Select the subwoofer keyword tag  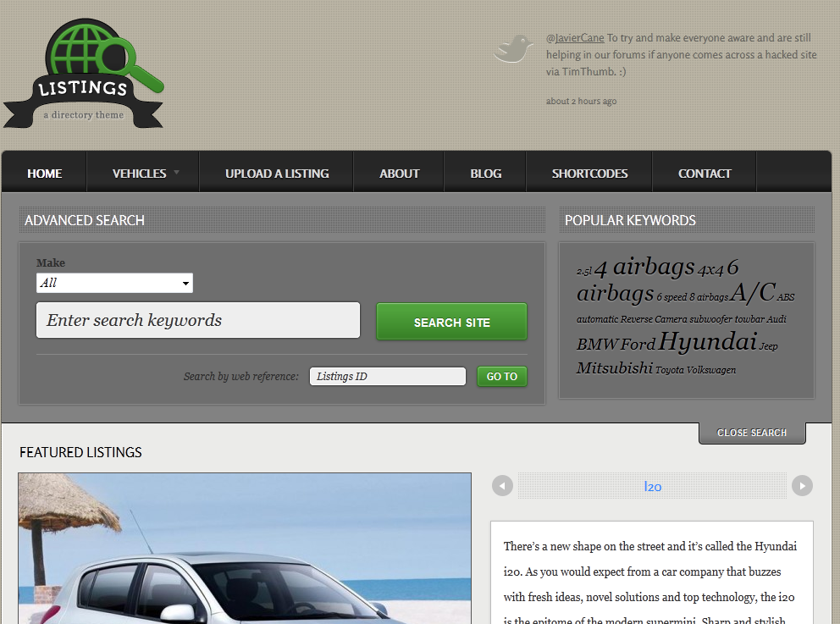[x=711, y=319]
